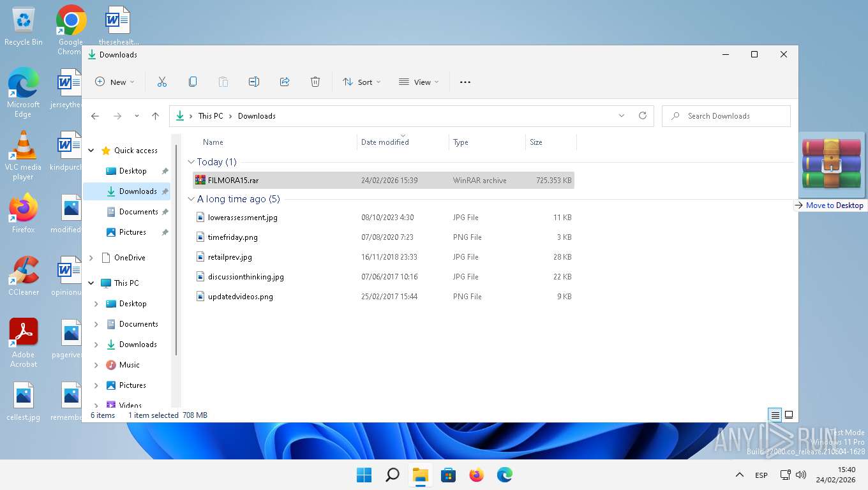Viewport: 868px width, 490px height.
Task: Open CCleaner desktop shortcut
Action: click(x=24, y=276)
